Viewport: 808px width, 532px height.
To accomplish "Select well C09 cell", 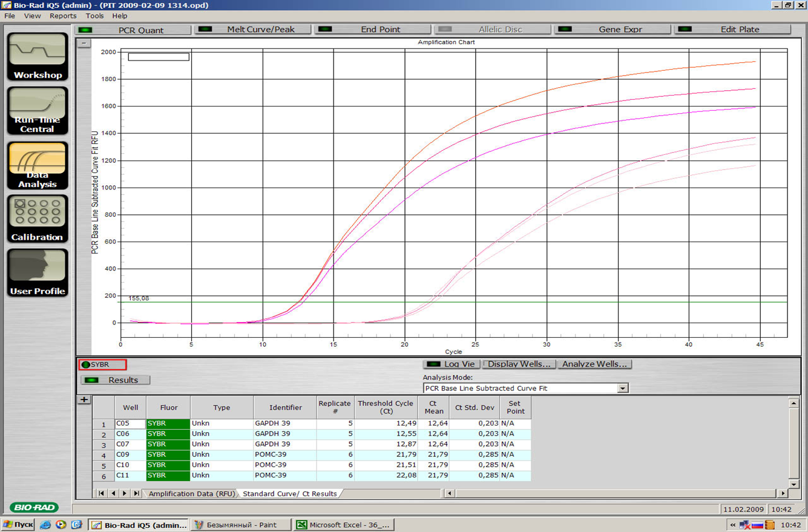I will point(130,455).
